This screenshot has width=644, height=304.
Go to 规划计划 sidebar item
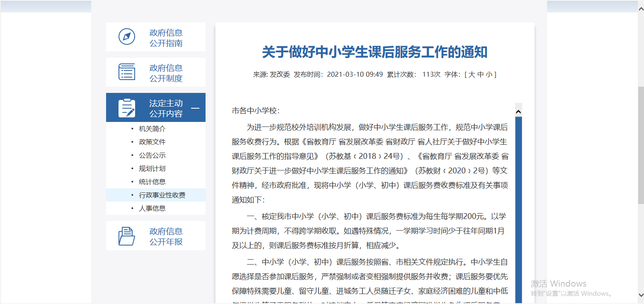point(152,169)
